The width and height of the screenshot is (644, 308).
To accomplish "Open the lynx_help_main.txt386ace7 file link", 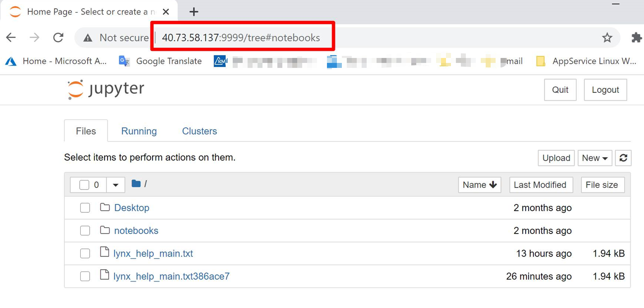I will 171,276.
